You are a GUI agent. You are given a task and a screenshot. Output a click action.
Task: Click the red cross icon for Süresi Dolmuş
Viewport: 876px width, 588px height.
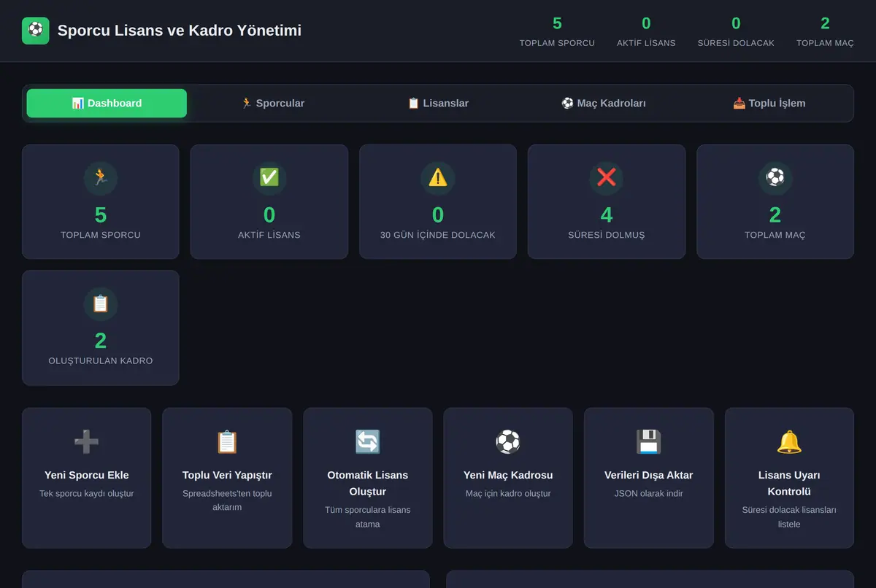pyautogui.click(x=607, y=177)
